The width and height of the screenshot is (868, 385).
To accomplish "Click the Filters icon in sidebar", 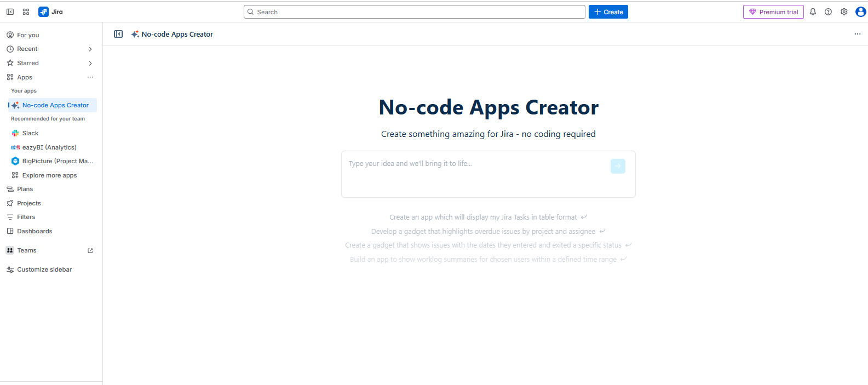I will pyautogui.click(x=10, y=217).
